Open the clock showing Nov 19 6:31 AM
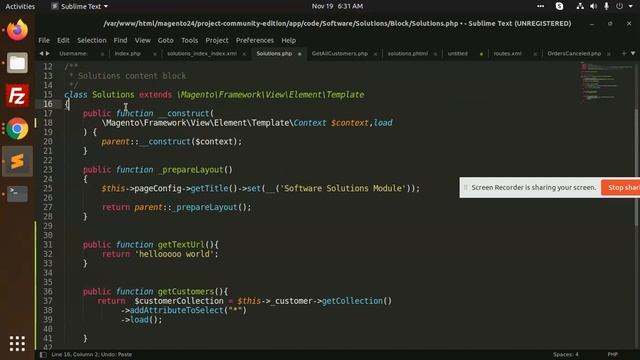The image size is (640, 360). point(337,6)
